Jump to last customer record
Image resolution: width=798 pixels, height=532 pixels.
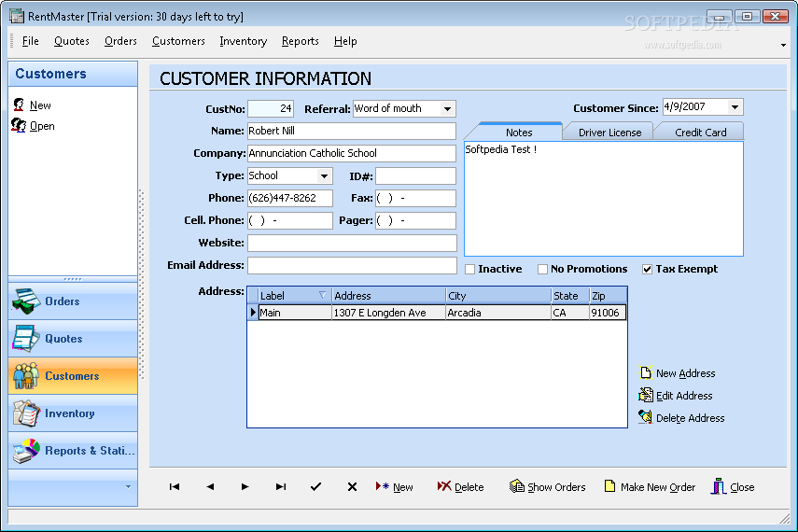point(280,486)
